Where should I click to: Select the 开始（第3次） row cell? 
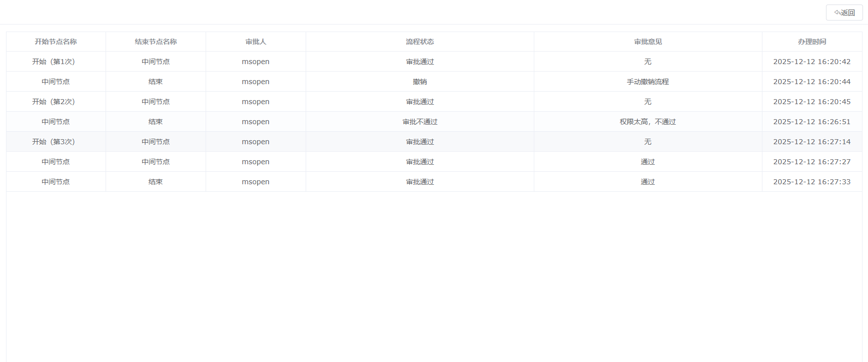54,142
